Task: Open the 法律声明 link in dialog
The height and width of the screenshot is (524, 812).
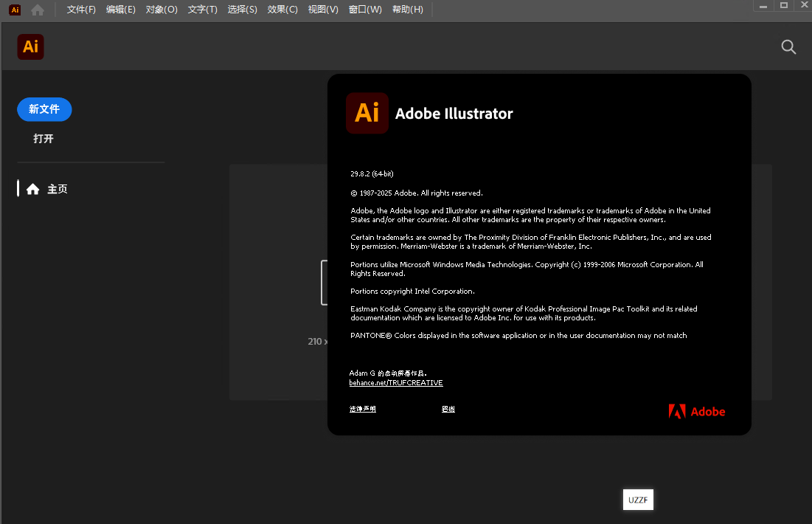Action: (363, 409)
